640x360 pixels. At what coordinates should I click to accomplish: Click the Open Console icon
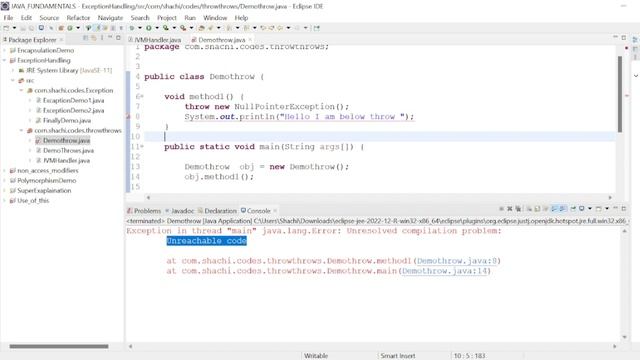[598, 209]
